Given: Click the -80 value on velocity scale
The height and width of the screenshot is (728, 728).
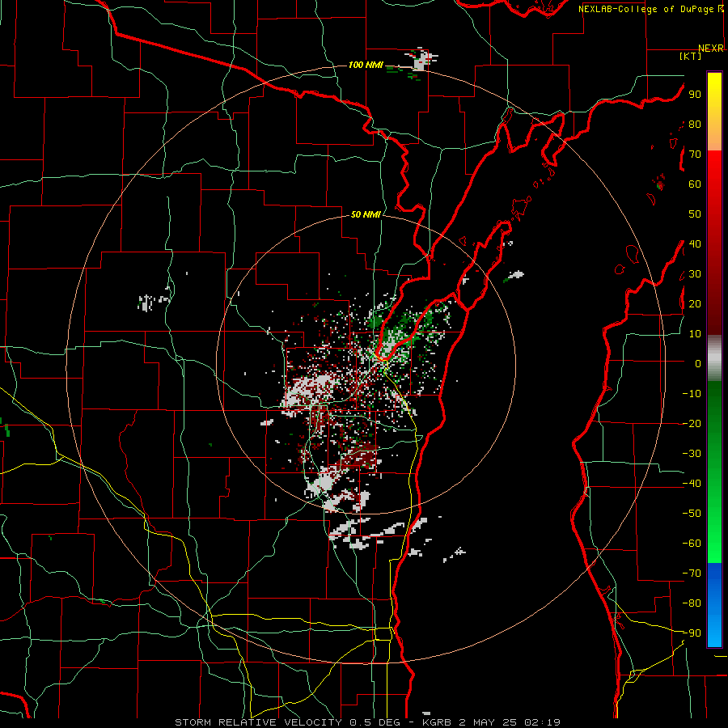Looking at the screenshot, I should pyautogui.click(x=692, y=603).
